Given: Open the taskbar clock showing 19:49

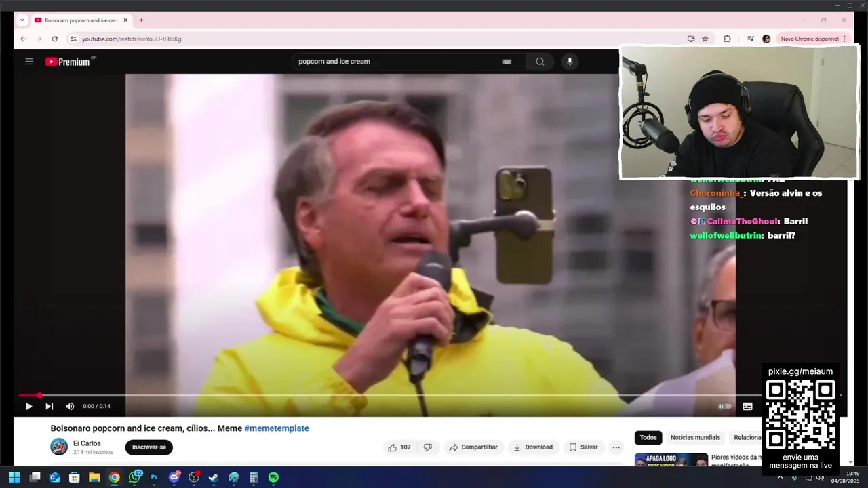Looking at the screenshot, I should (x=845, y=477).
